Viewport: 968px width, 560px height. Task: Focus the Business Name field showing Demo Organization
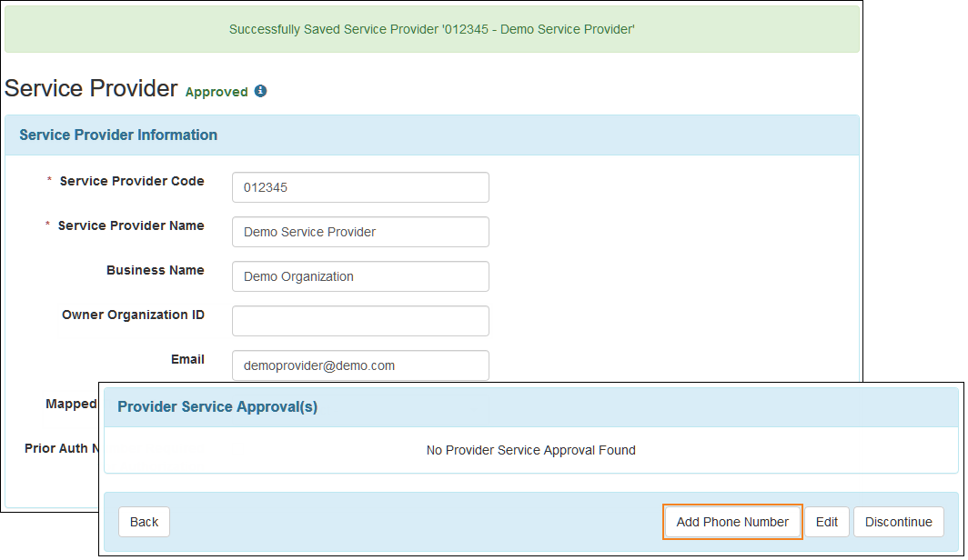(360, 276)
